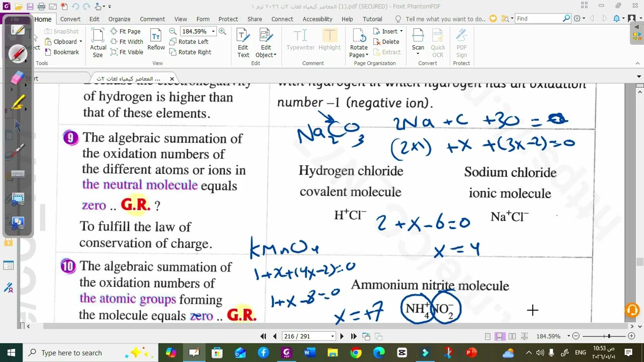Go to first page in status bar
The width and height of the screenshot is (644, 362).
click(263, 336)
